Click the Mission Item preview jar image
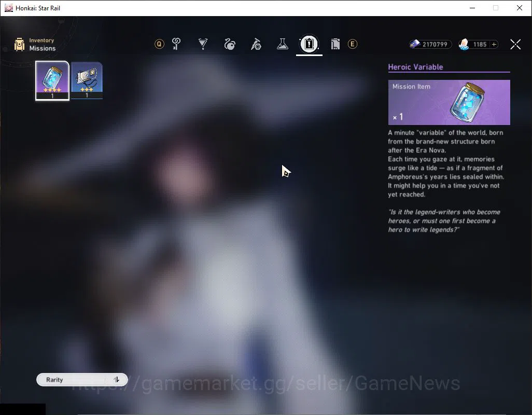 point(467,102)
